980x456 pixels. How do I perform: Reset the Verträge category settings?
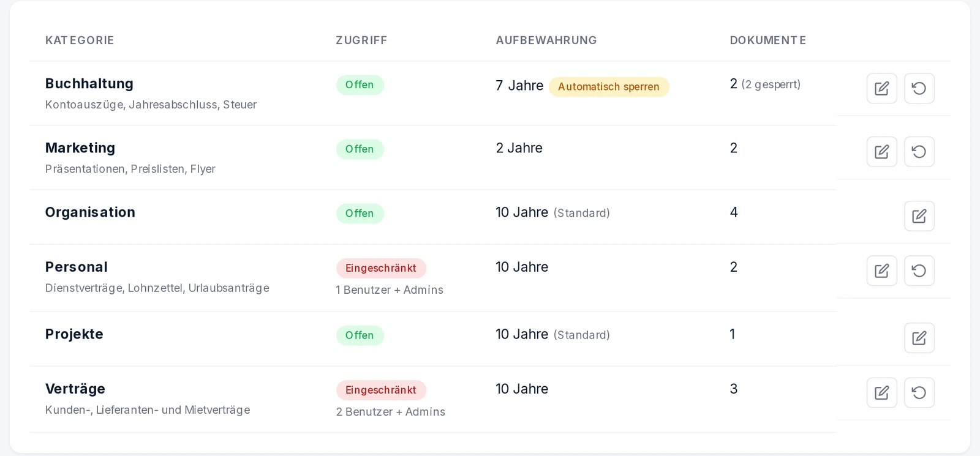coord(919,392)
